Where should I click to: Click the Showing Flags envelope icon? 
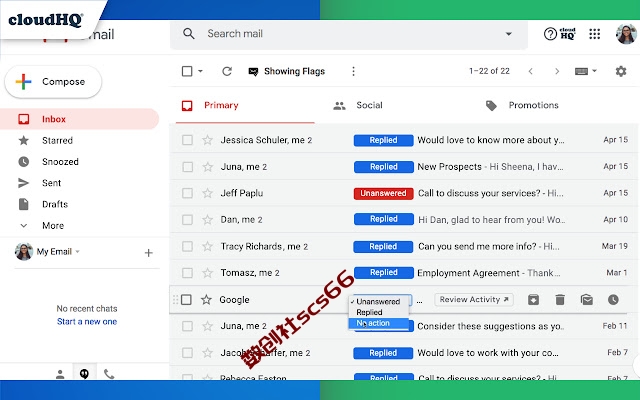253,72
